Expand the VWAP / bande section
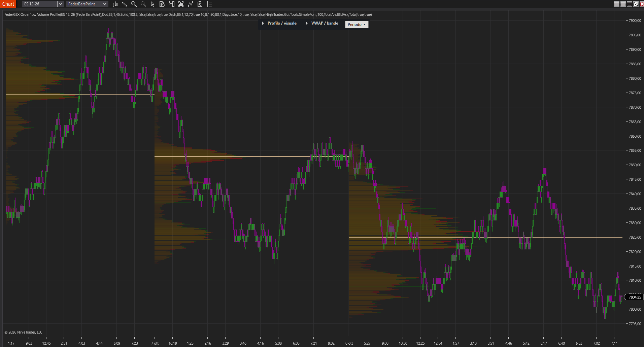The image size is (644, 347). 322,23
